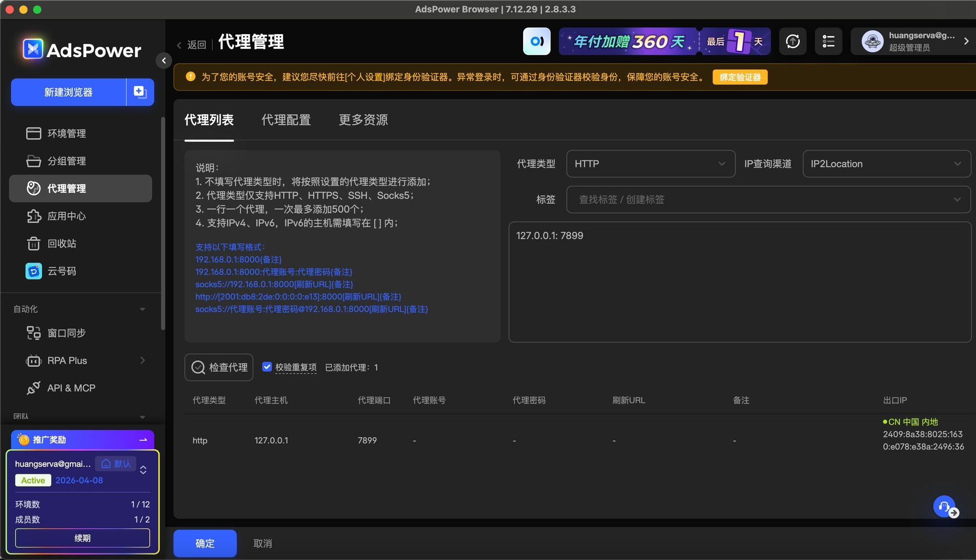Click the update refresh icon in header

(x=793, y=41)
